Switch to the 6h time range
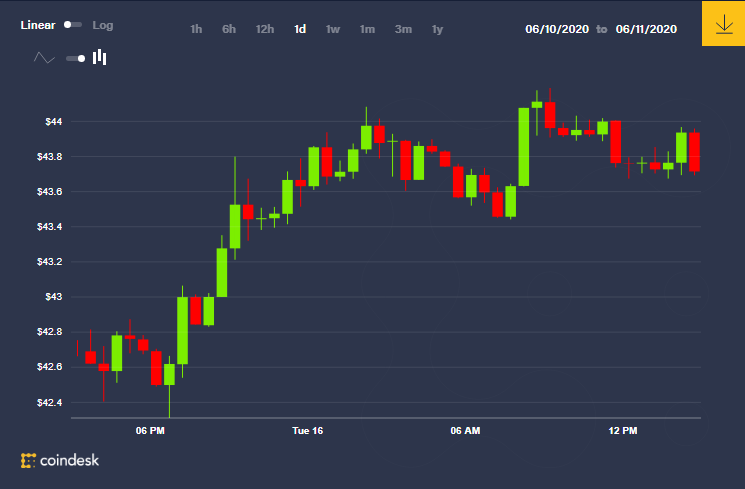 [x=229, y=29]
